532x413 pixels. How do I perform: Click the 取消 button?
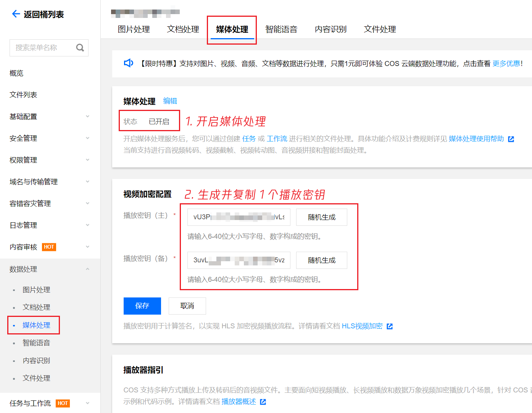[x=187, y=306]
